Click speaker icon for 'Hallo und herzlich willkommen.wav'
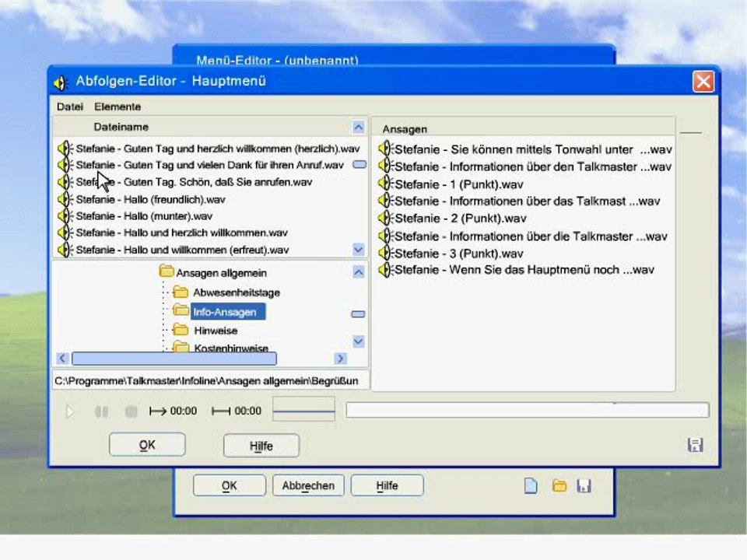747x560 pixels. [65, 233]
